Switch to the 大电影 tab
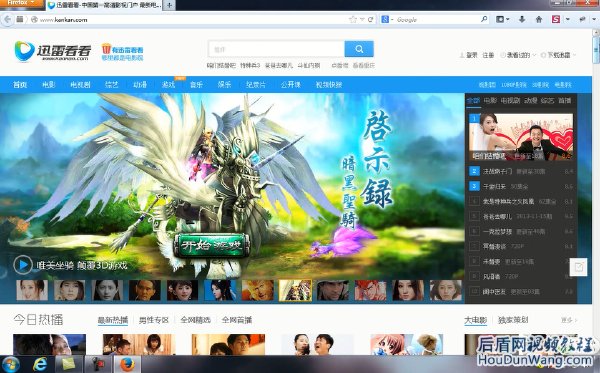 pyautogui.click(x=476, y=320)
